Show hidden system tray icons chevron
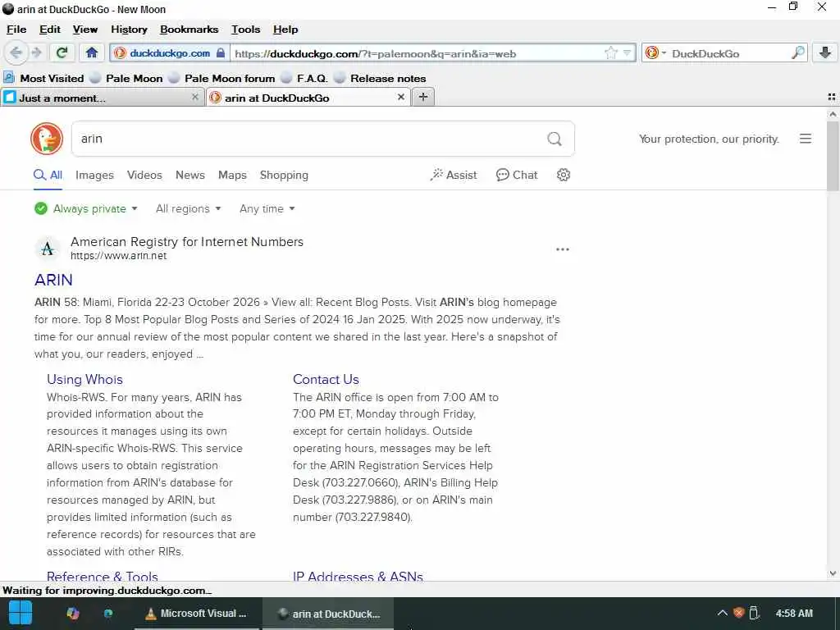The height and width of the screenshot is (630, 840). click(722, 613)
